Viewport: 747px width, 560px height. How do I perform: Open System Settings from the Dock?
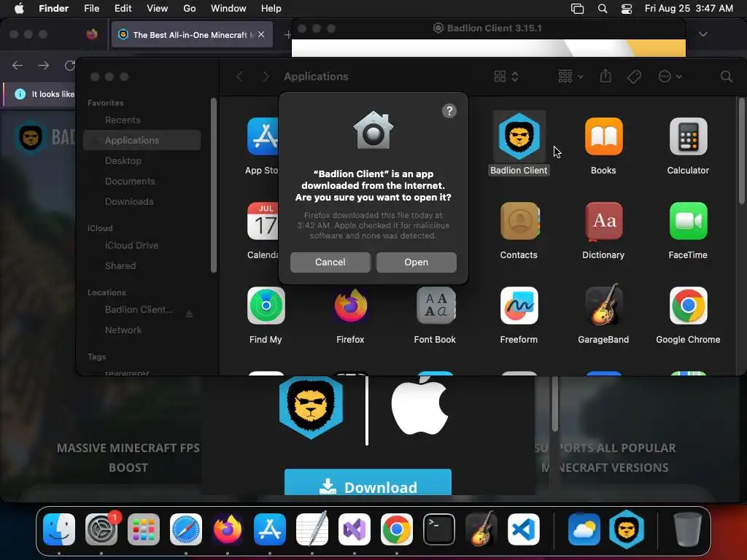(101, 529)
